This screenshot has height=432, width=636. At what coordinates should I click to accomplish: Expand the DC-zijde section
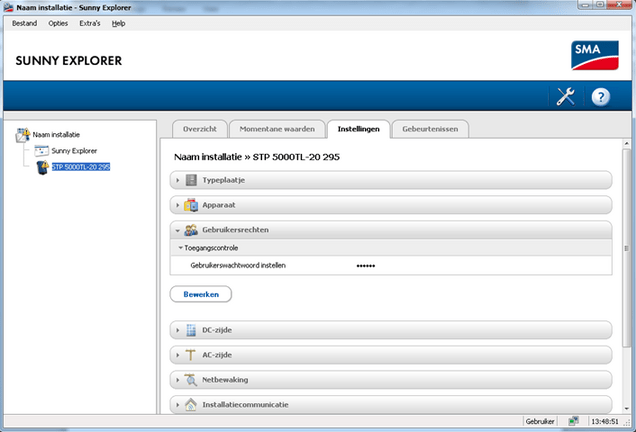tap(178, 330)
